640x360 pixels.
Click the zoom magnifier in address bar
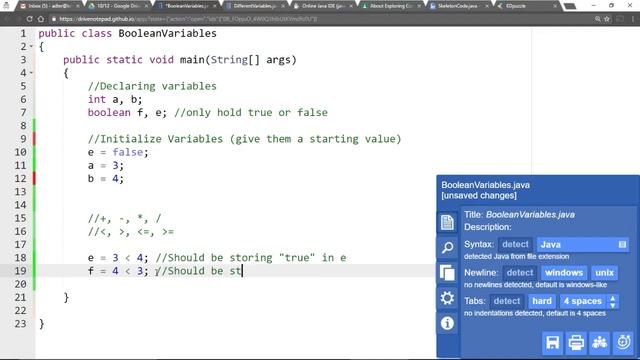(x=597, y=19)
